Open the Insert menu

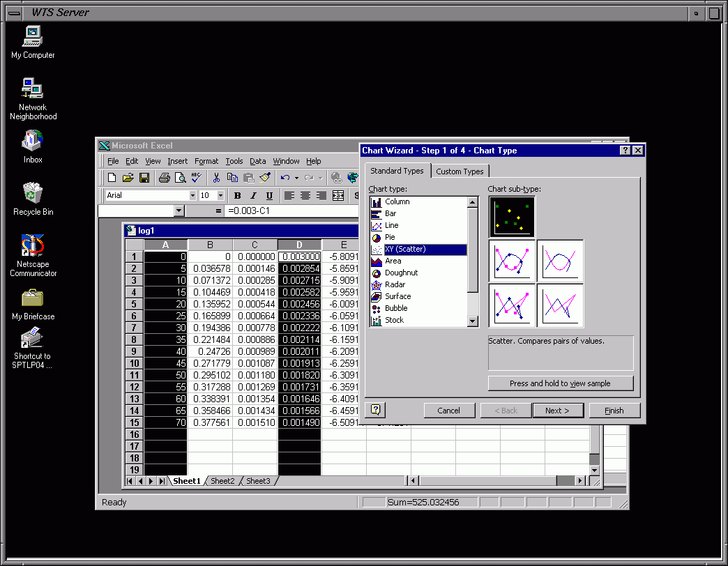click(x=177, y=161)
